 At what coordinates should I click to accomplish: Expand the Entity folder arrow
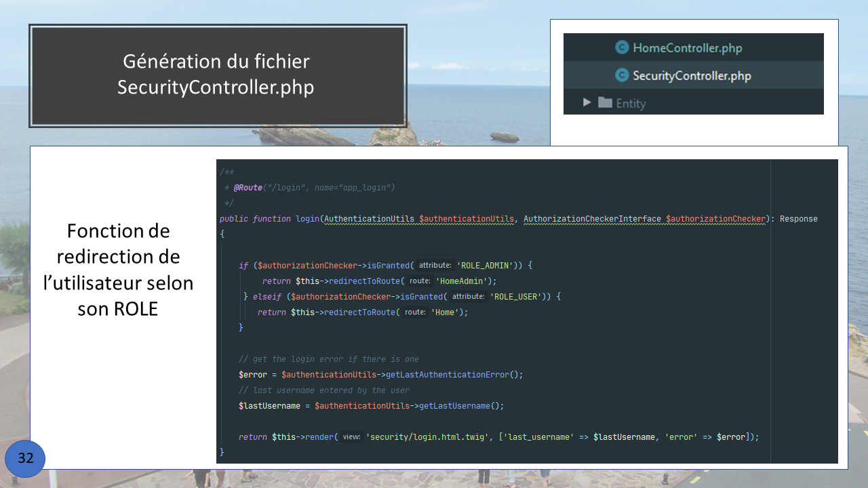pos(587,103)
